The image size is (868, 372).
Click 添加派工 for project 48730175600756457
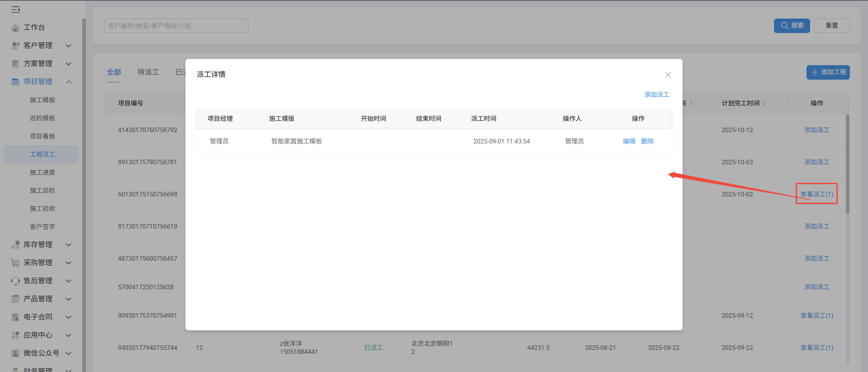point(816,258)
